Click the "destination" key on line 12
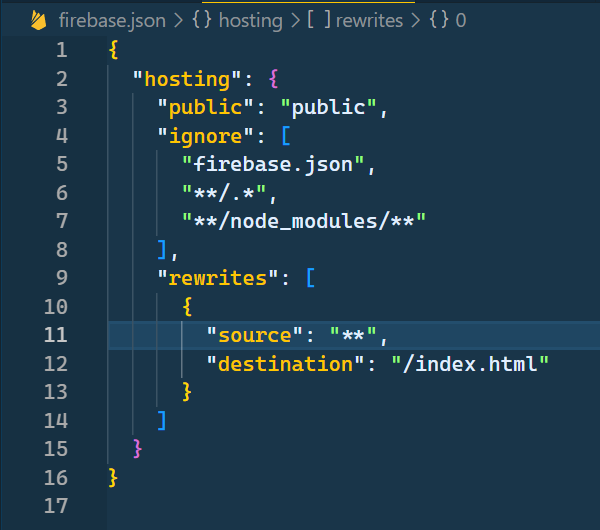 click(x=285, y=364)
